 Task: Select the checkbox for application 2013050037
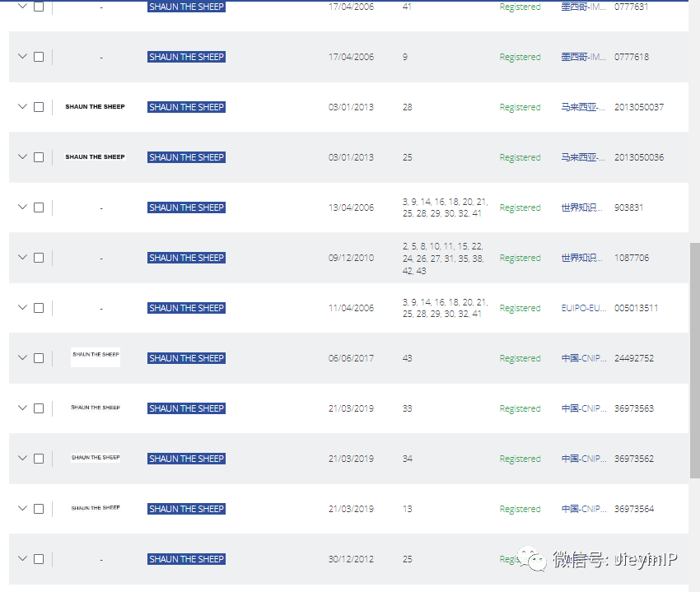tap(39, 107)
